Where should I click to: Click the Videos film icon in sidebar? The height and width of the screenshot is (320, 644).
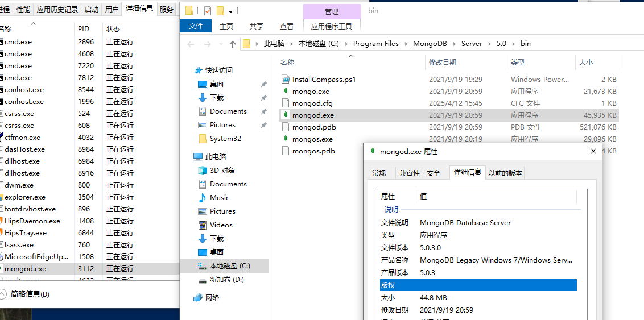[202, 225]
